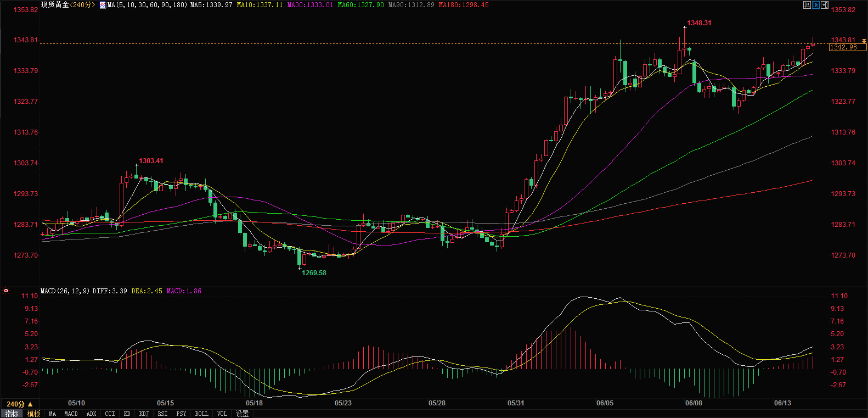Click the 1348.31 high price annotation

[700, 23]
